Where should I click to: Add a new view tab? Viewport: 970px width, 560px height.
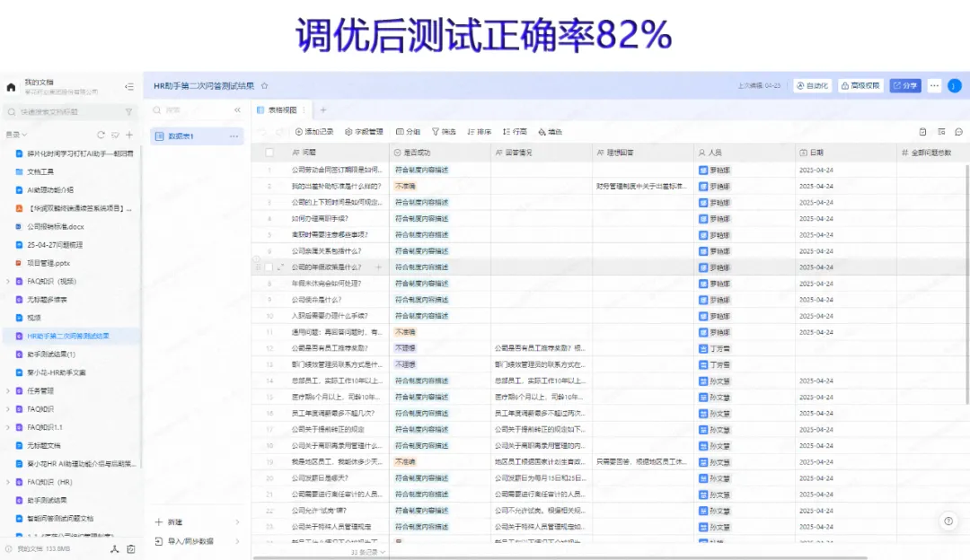[x=323, y=110]
